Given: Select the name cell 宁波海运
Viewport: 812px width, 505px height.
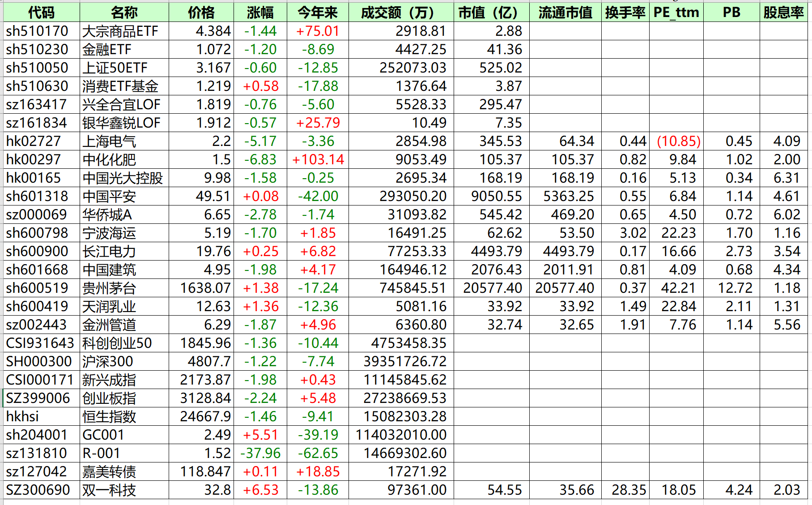Looking at the screenshot, I should point(124,233).
